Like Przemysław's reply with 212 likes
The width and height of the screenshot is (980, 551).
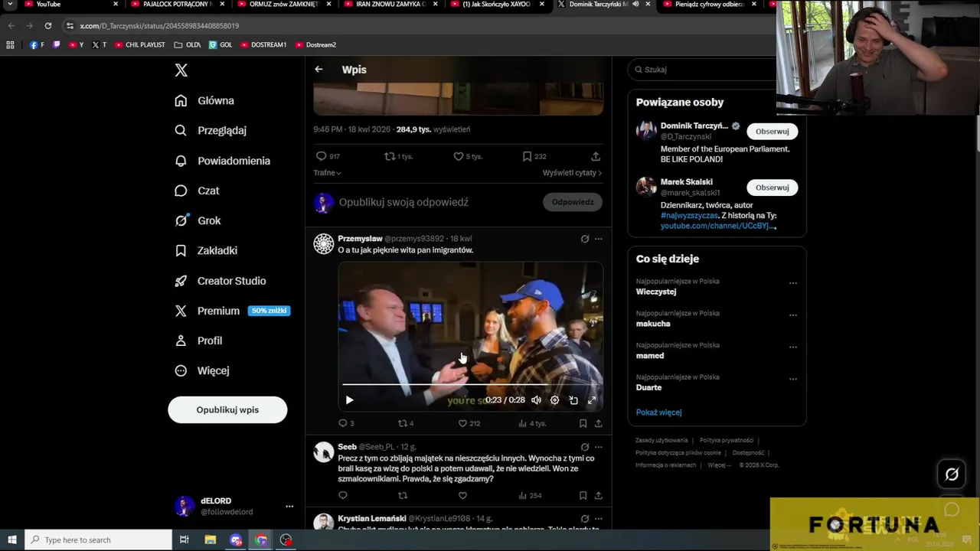(469, 423)
